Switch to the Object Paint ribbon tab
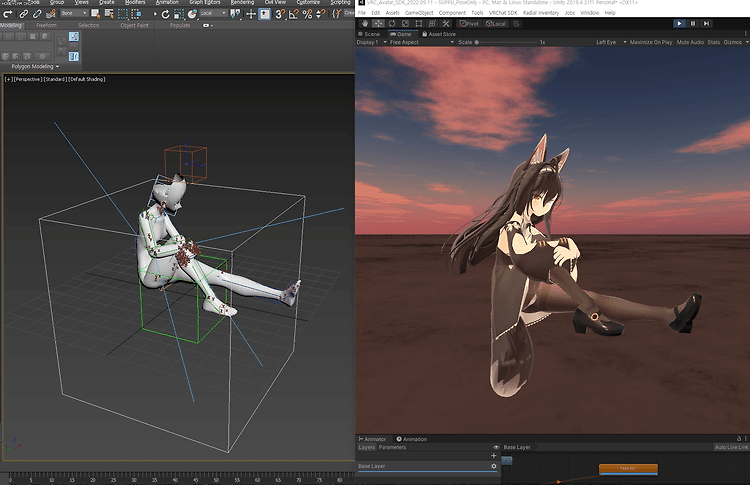 [x=134, y=25]
